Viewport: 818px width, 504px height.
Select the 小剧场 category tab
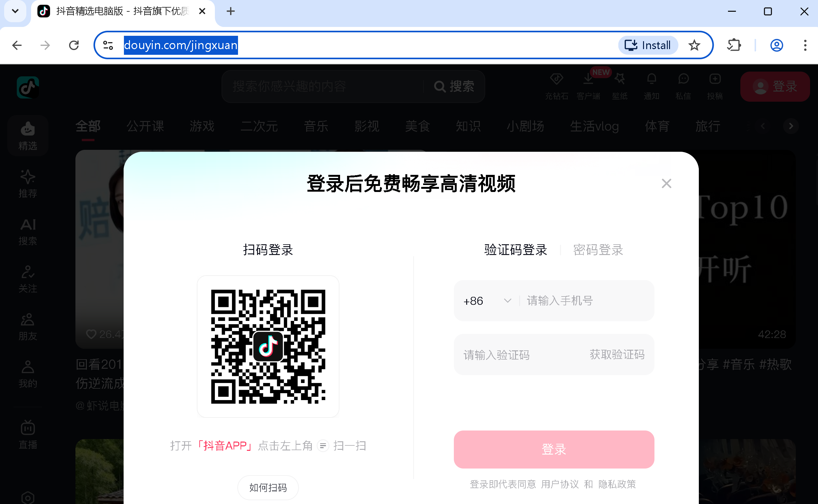click(x=525, y=126)
